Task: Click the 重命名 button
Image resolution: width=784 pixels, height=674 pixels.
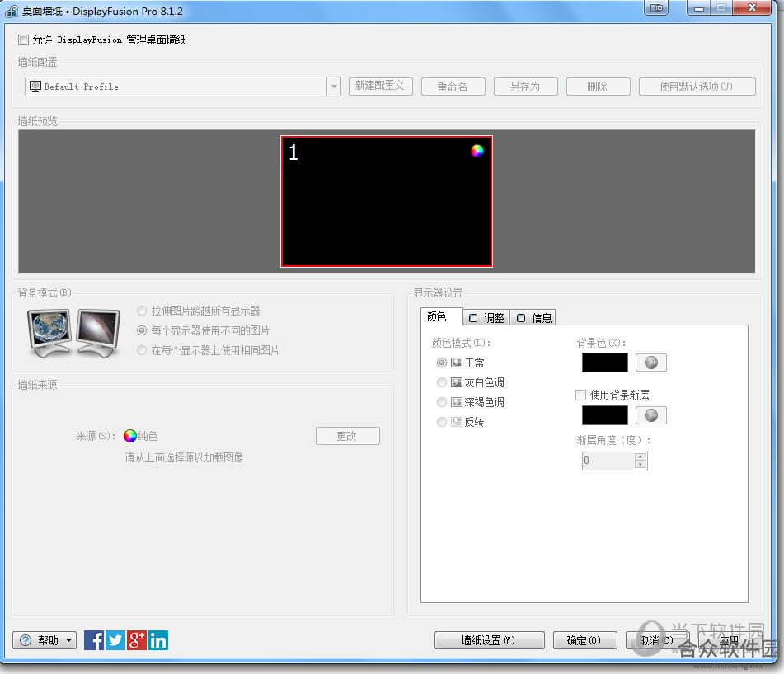Action: (x=453, y=87)
